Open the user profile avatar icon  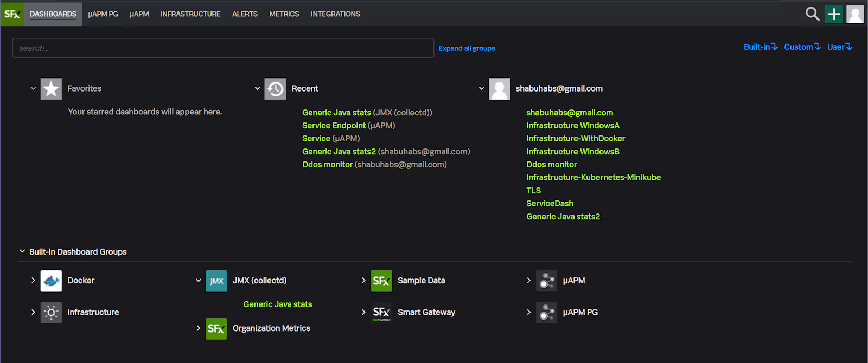(855, 14)
